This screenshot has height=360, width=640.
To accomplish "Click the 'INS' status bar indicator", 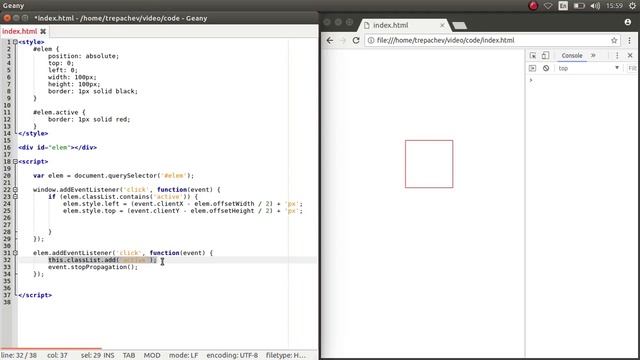I will (109, 356).
